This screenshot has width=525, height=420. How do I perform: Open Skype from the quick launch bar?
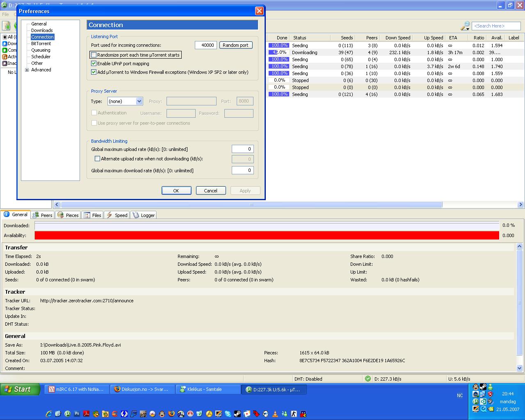228,414
